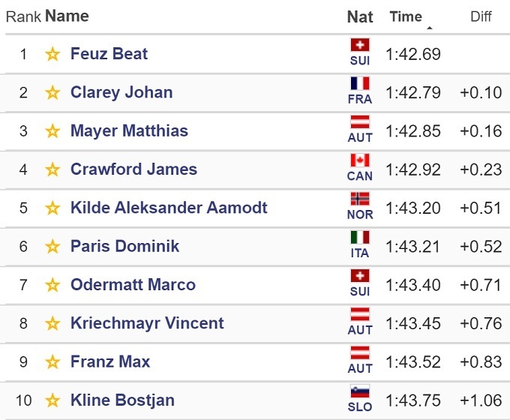Sort by the Nat column header
The image size is (510, 420).
coord(360,17)
